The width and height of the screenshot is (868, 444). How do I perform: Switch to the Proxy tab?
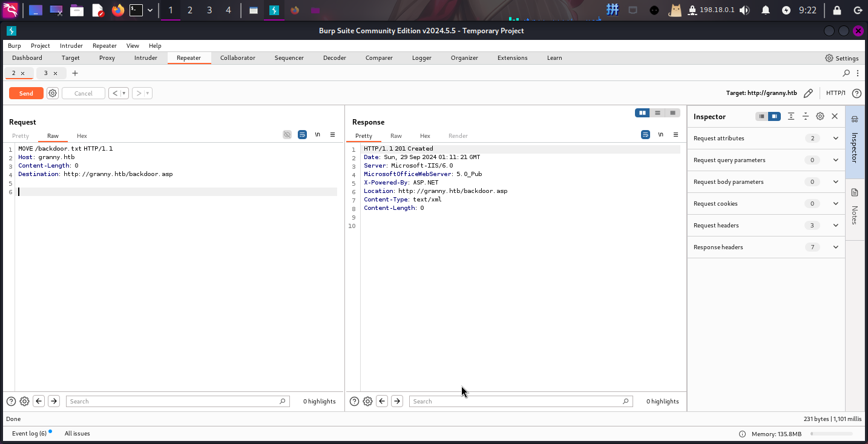(107, 58)
